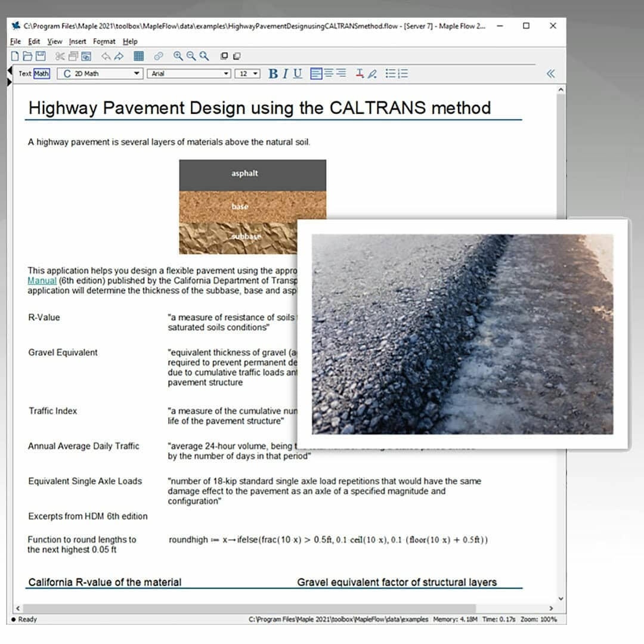Apply underline formatting
Screen dimensions: 644x644
pos(298,73)
